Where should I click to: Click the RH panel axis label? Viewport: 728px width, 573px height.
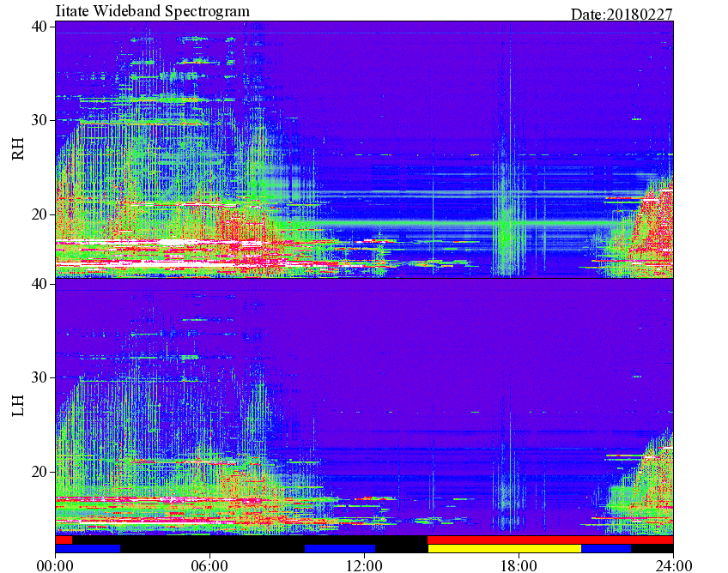[18, 149]
